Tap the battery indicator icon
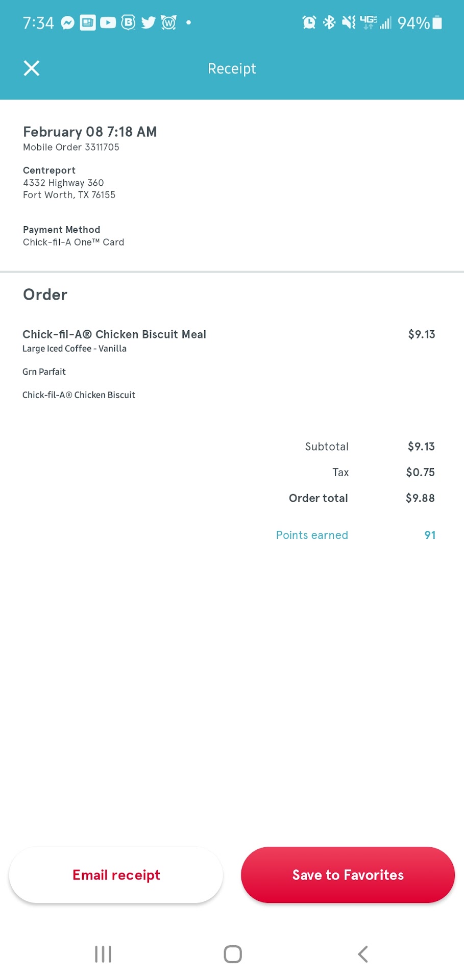464x980 pixels. (437, 22)
